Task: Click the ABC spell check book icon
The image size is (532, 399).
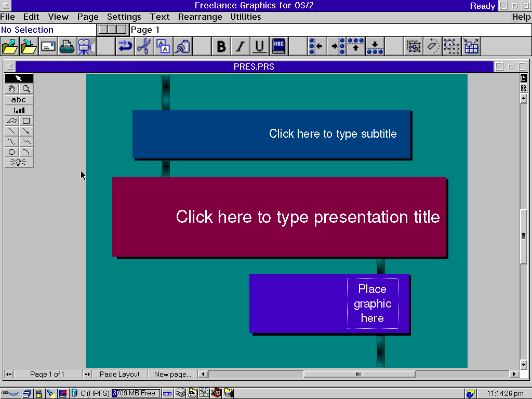Action: pos(278,46)
